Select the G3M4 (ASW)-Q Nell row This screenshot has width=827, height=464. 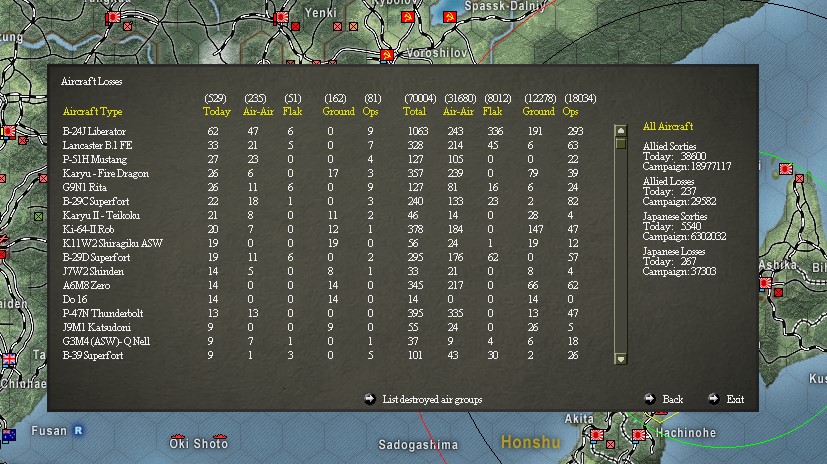click(x=323, y=341)
